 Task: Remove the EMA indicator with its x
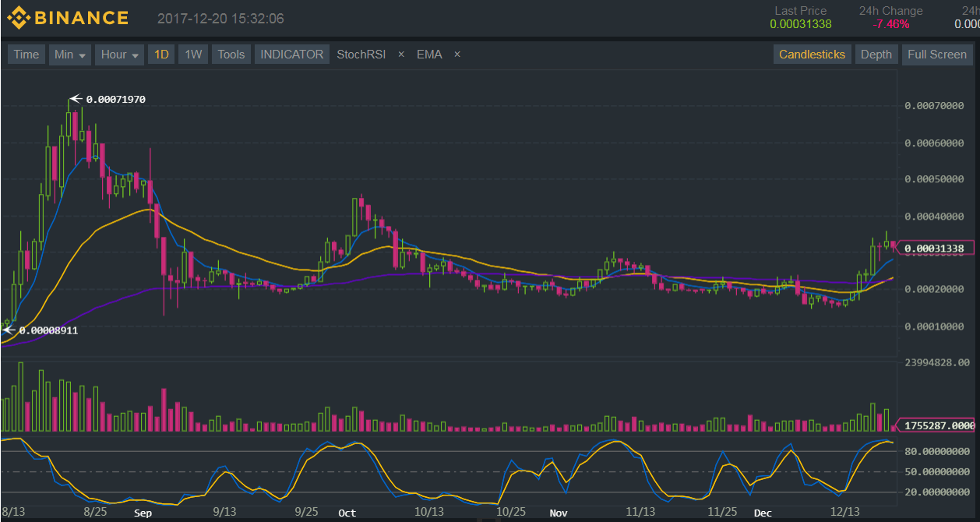click(457, 55)
